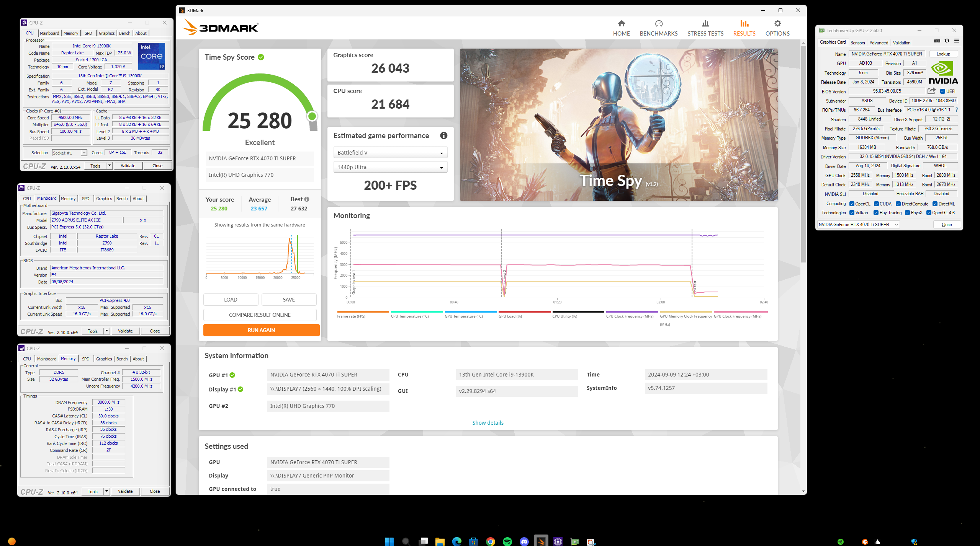Click the CPU Clock Frequency purple legend swatch

coord(632,311)
